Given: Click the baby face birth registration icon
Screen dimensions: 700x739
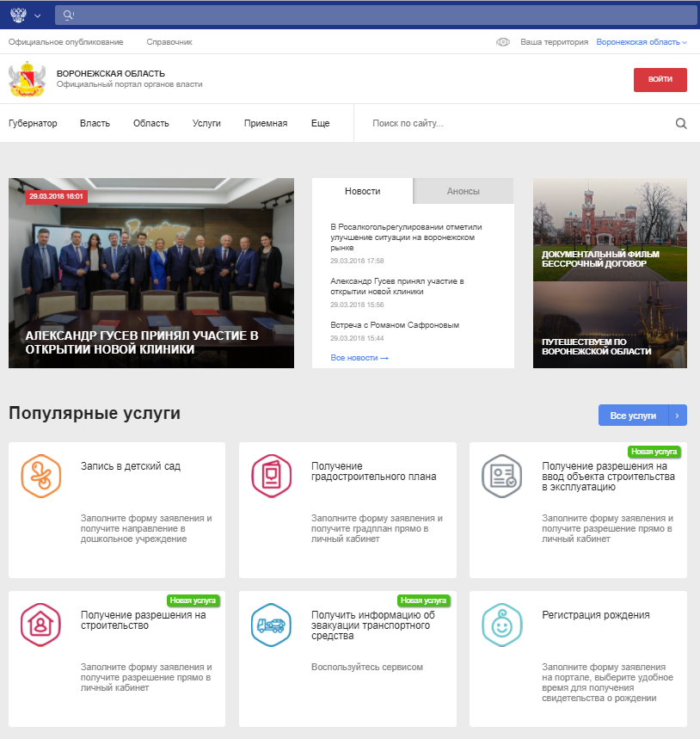Looking at the screenshot, I should click(502, 625).
